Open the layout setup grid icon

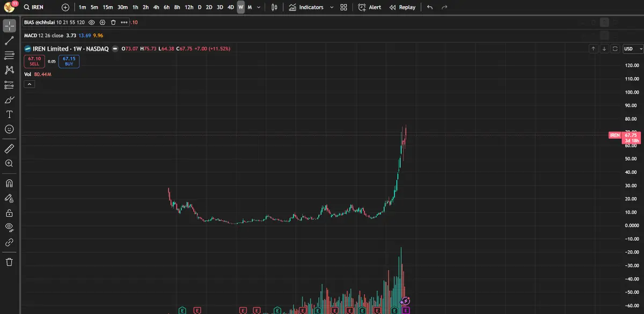[x=343, y=8]
